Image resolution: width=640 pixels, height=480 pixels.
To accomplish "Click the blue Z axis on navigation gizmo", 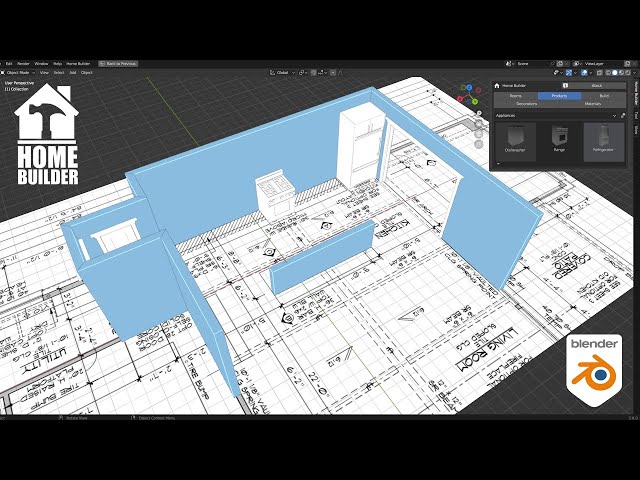I will pos(469,87).
